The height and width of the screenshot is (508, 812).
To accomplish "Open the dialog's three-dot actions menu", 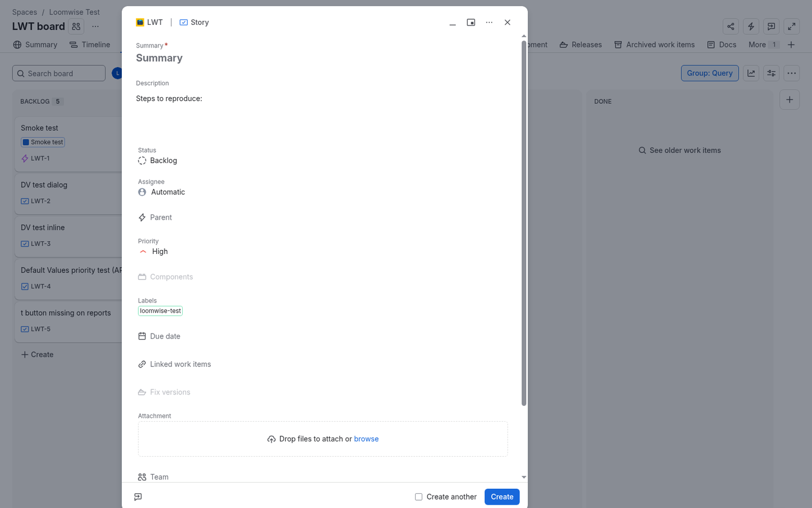I will click(x=489, y=23).
